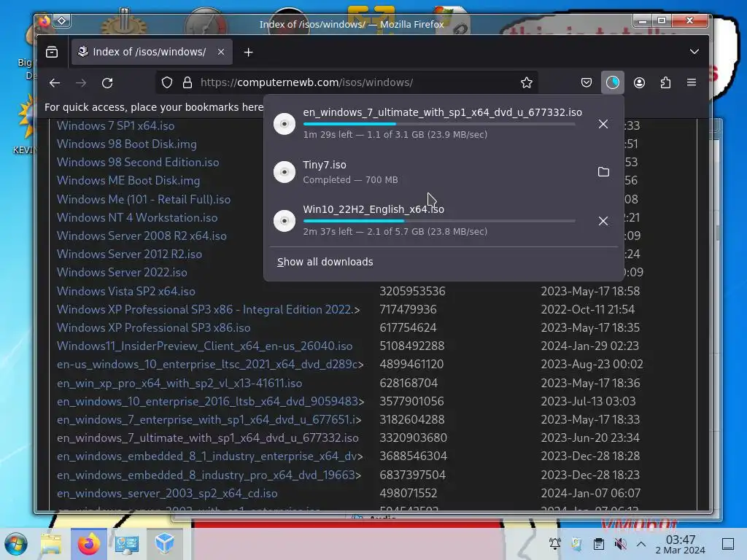Close the Index of /isos/windows/ tab
Viewport: 747px width, 560px height.
coord(221,52)
